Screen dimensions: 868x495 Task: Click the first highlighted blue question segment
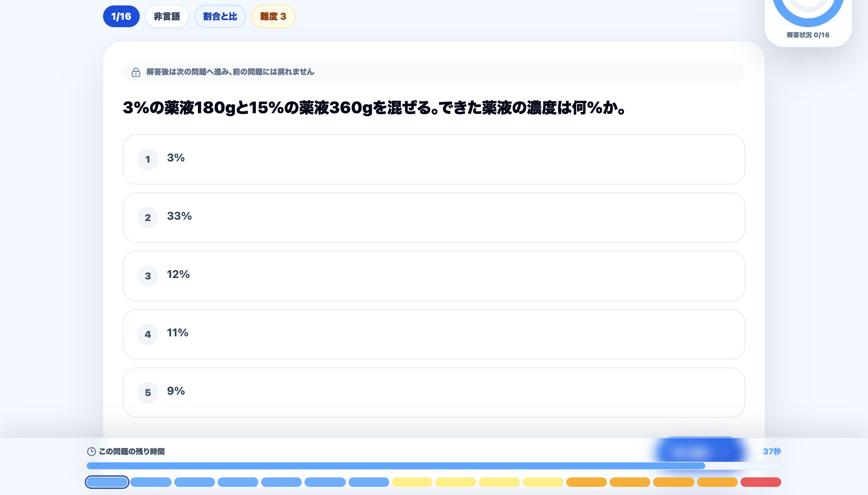pyautogui.click(x=107, y=482)
